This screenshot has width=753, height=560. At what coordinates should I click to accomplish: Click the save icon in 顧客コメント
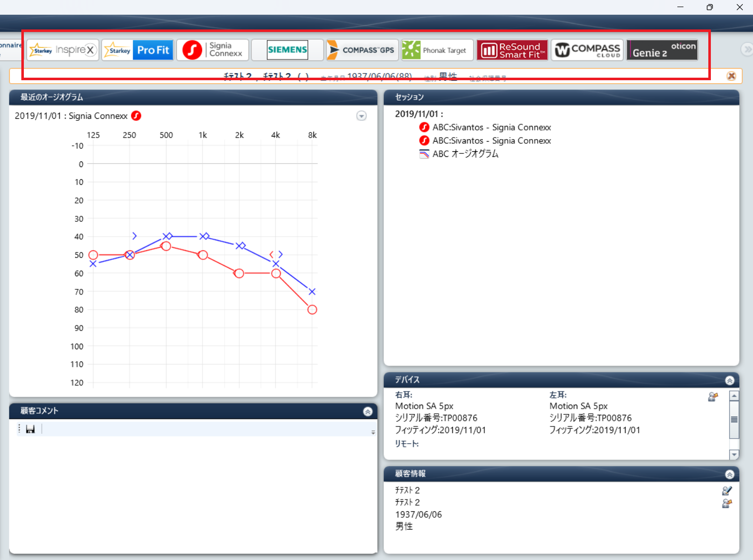(x=30, y=430)
